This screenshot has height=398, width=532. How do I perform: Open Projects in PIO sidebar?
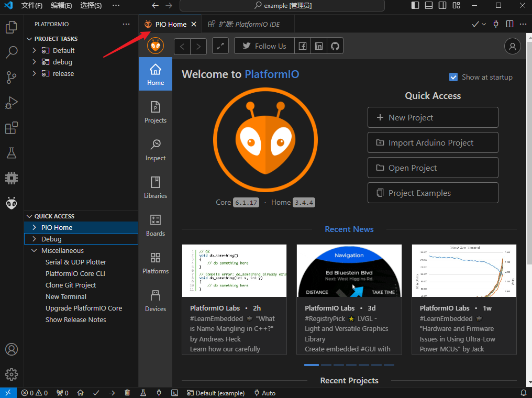pyautogui.click(x=156, y=112)
